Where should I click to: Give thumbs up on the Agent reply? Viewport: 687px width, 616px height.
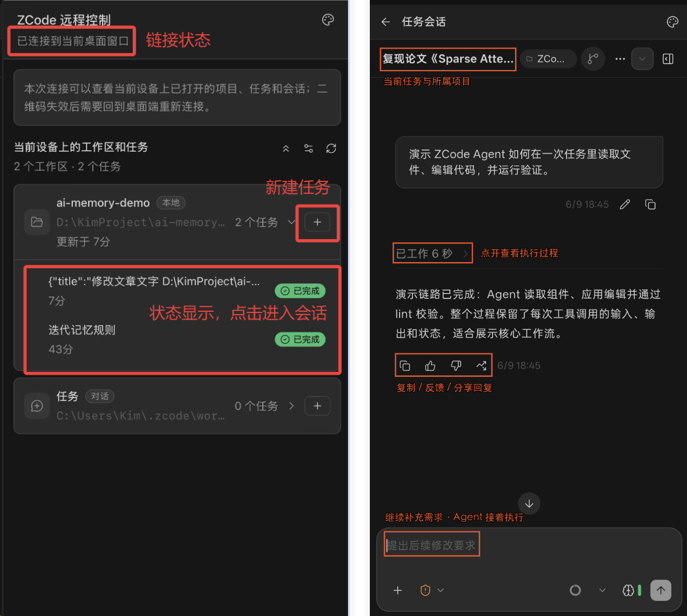[430, 366]
